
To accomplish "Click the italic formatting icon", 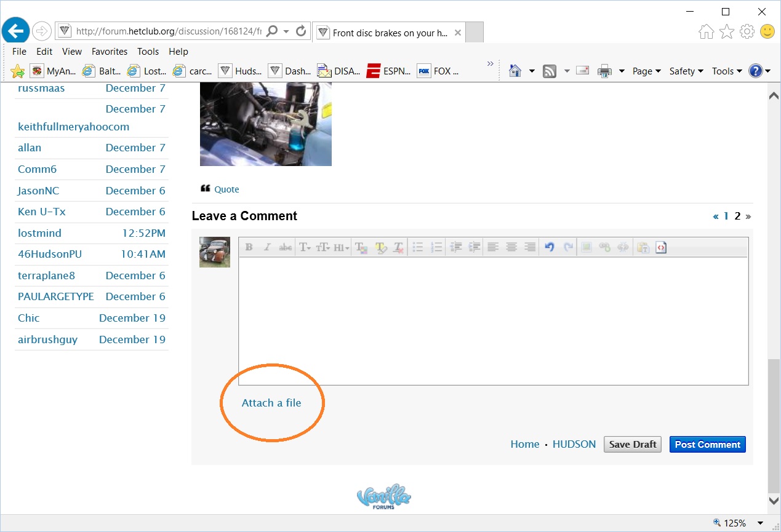I will 267,247.
